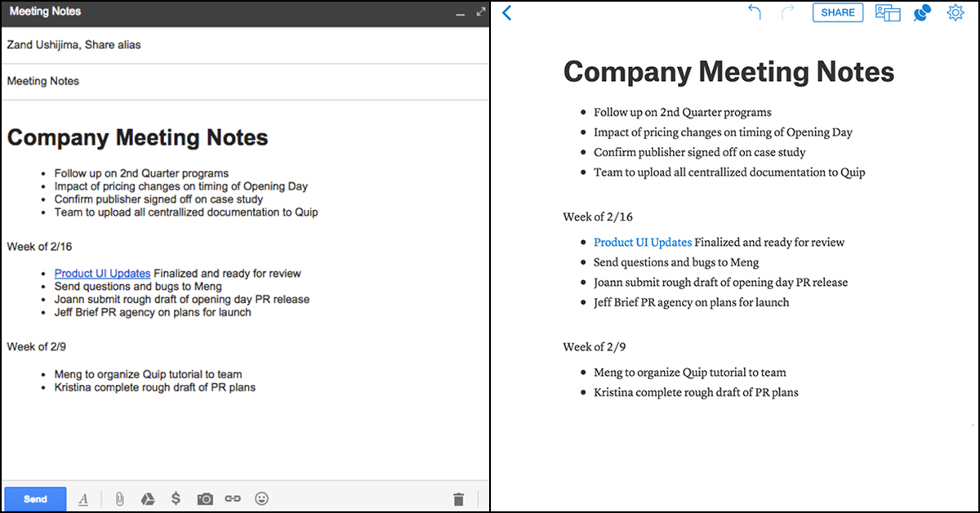Viewport: 980px width, 513px height.
Task: Discard the draft with the trash icon
Action: pos(458,499)
